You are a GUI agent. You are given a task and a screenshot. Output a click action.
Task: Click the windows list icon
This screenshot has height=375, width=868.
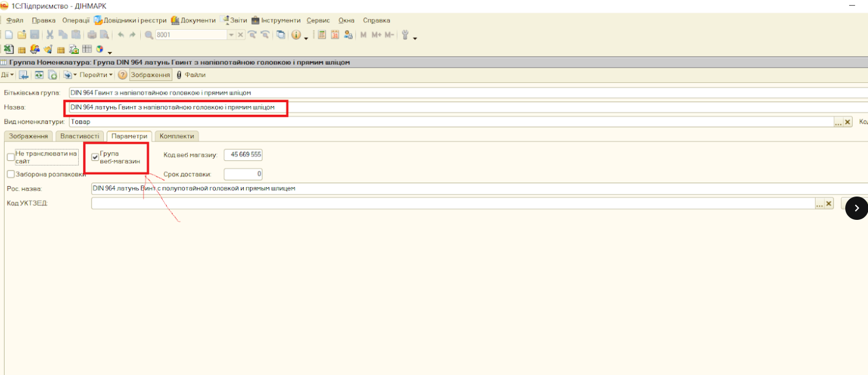pos(281,35)
